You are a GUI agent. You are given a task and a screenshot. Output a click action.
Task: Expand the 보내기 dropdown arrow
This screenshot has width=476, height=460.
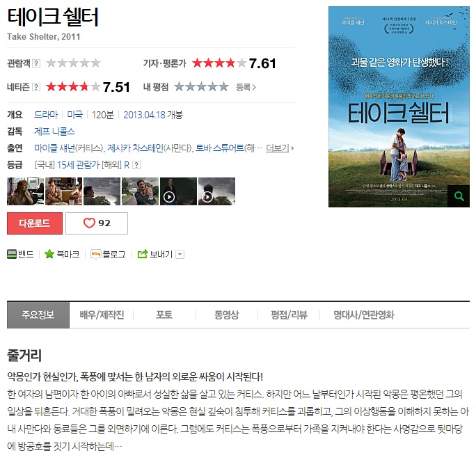tap(180, 254)
